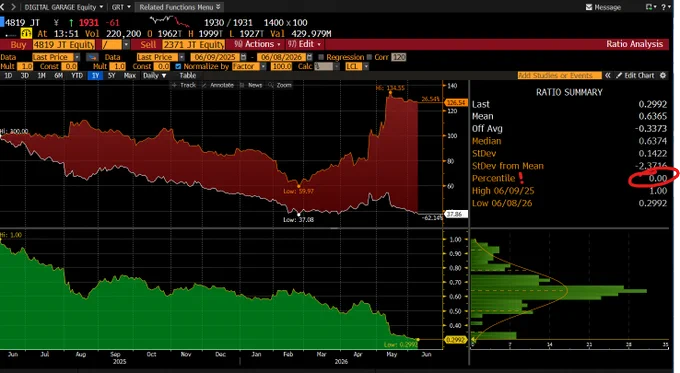680x373 pixels.
Task: Uncheck the Normalize by checkbox
Action: [178, 66]
